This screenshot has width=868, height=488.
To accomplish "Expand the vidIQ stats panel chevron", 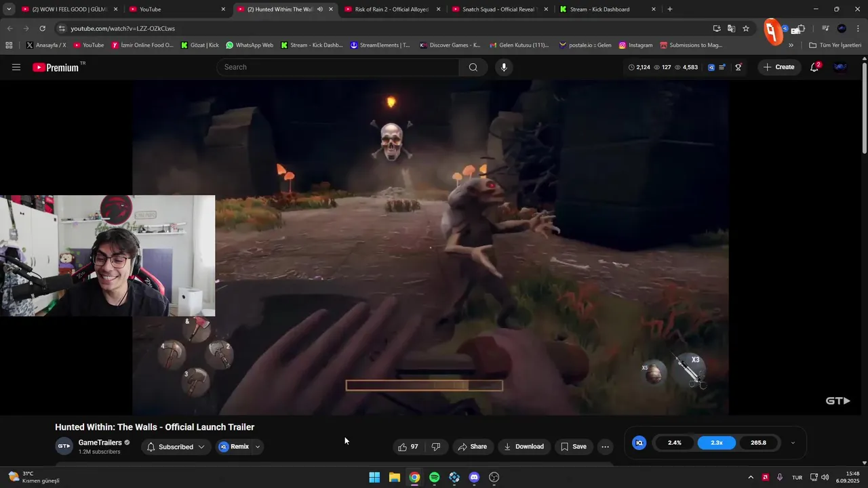I will coord(793,443).
